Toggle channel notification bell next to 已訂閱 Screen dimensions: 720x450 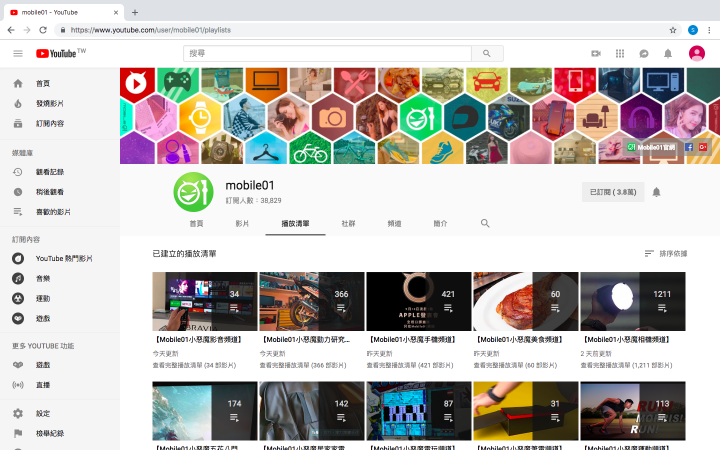click(x=657, y=192)
